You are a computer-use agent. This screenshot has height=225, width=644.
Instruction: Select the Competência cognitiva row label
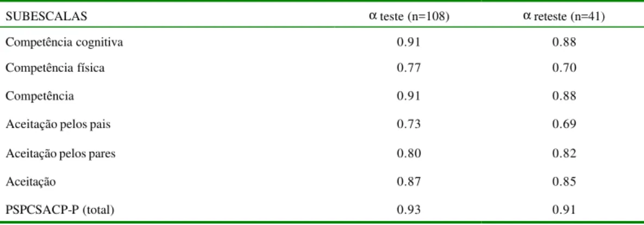pos(64,43)
